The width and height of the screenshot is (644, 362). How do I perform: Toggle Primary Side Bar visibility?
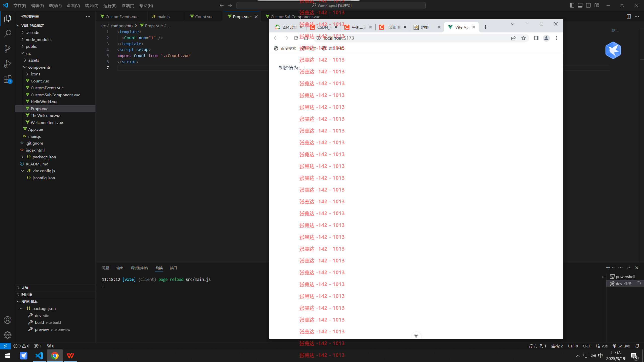point(572,5)
